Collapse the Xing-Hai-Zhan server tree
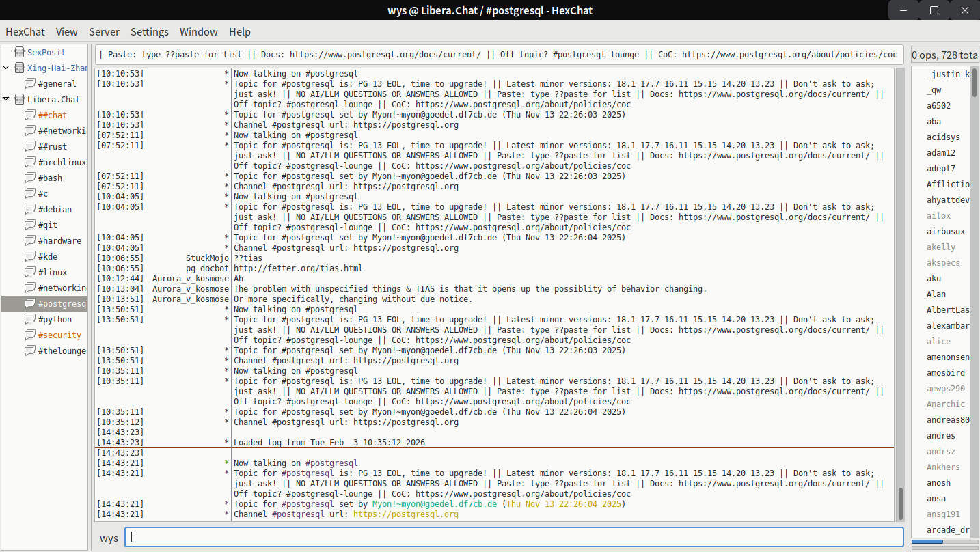 [6, 68]
